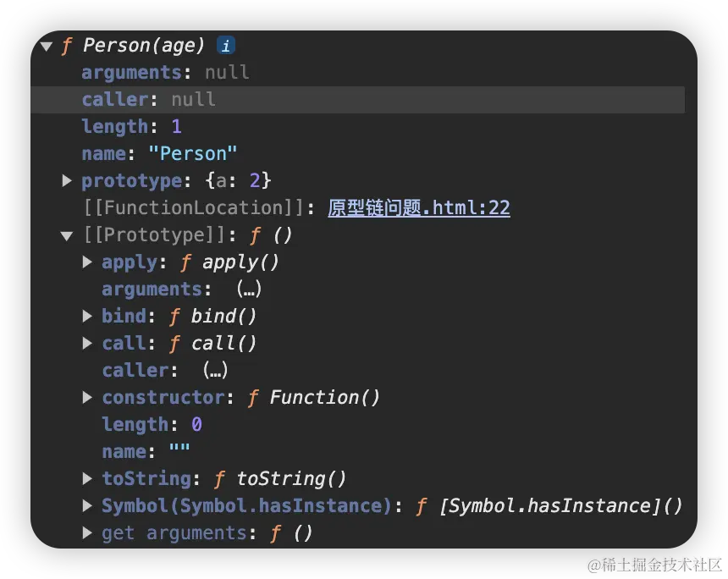728x579 pixels.
Task: Expand the Symbol(Symbol.hasInstance) entry
Action: pyautogui.click(x=87, y=505)
